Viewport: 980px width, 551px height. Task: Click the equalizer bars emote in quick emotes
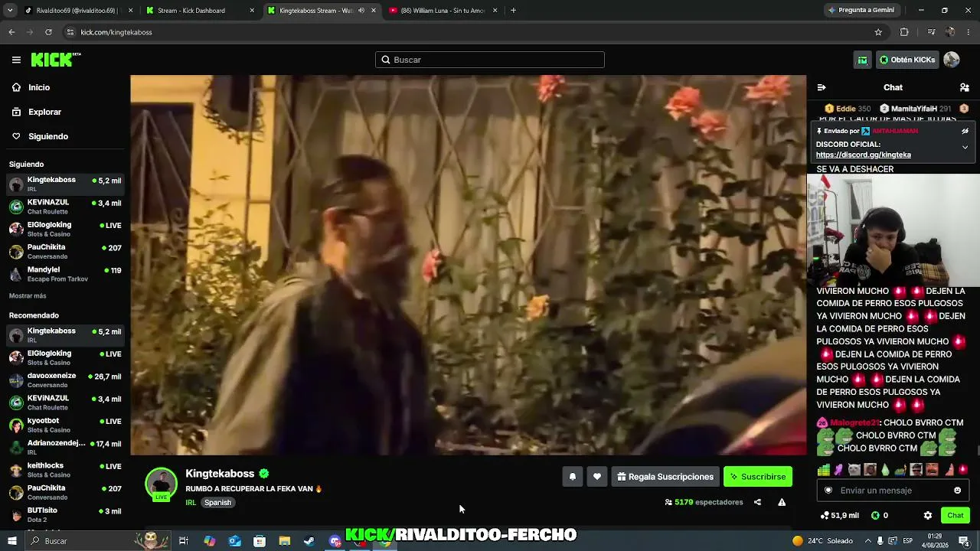pos(824,470)
